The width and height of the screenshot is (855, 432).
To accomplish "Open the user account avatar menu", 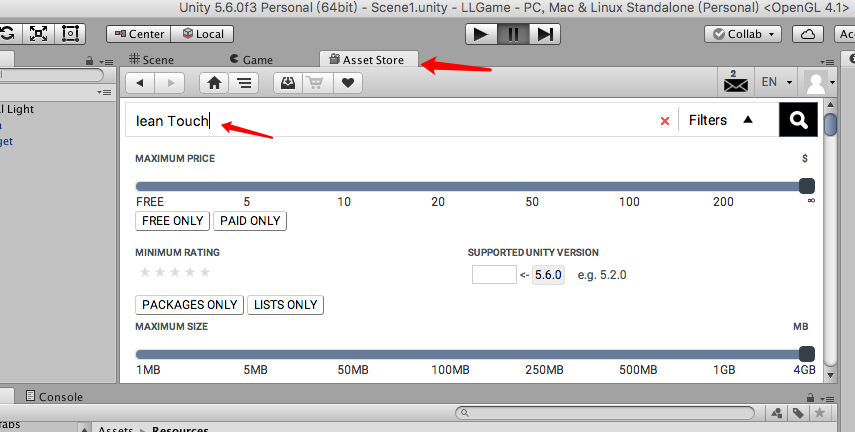I will click(x=819, y=83).
